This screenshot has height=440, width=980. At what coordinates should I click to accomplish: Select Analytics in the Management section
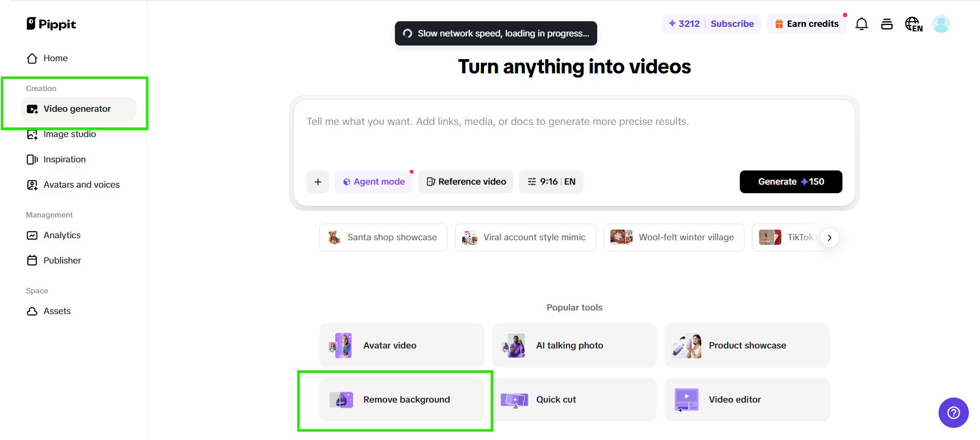click(x=62, y=235)
